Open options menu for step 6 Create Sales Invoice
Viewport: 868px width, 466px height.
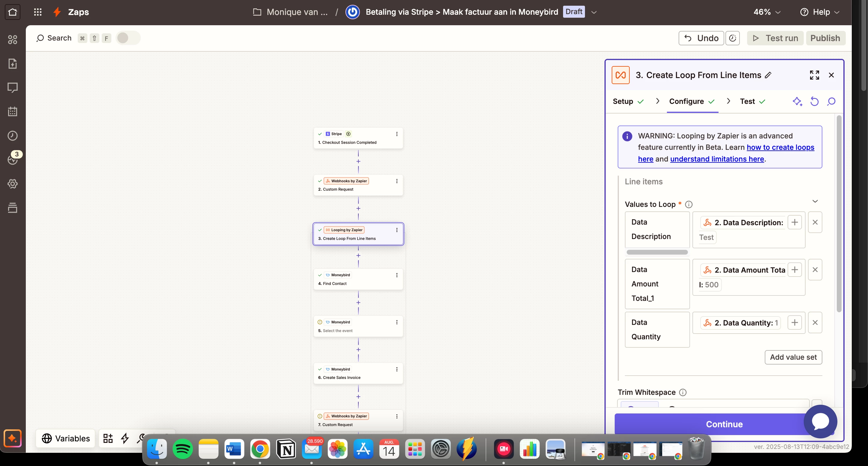pyautogui.click(x=396, y=369)
